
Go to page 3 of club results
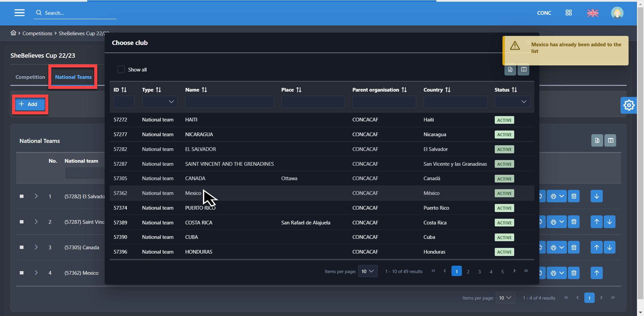[480, 271]
